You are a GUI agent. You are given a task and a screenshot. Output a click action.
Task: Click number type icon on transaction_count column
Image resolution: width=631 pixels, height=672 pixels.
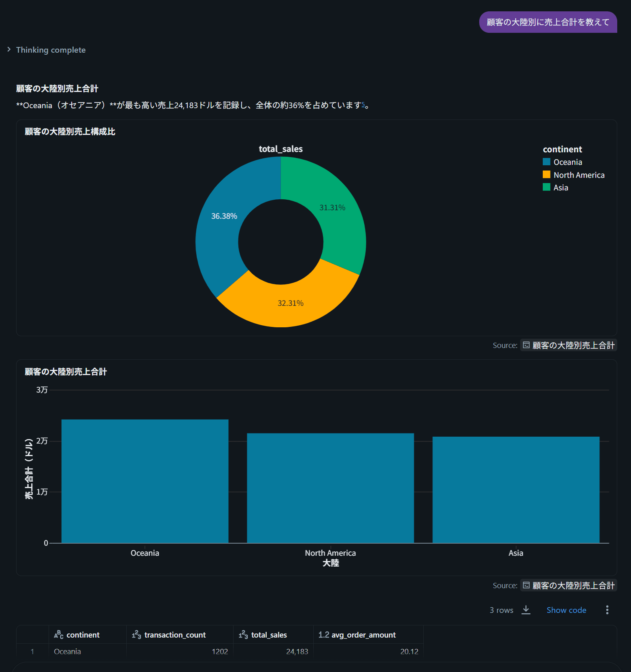[x=136, y=635]
